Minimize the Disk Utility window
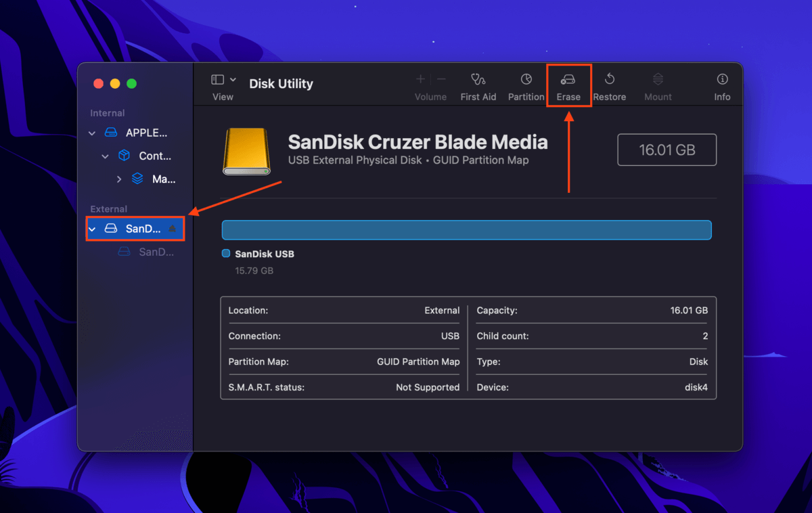This screenshot has height=513, width=812. [115, 83]
